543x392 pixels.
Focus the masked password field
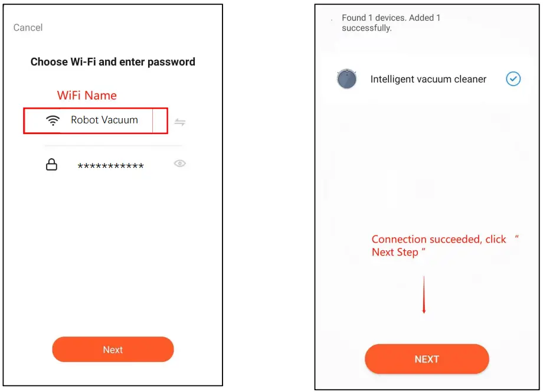111,166
